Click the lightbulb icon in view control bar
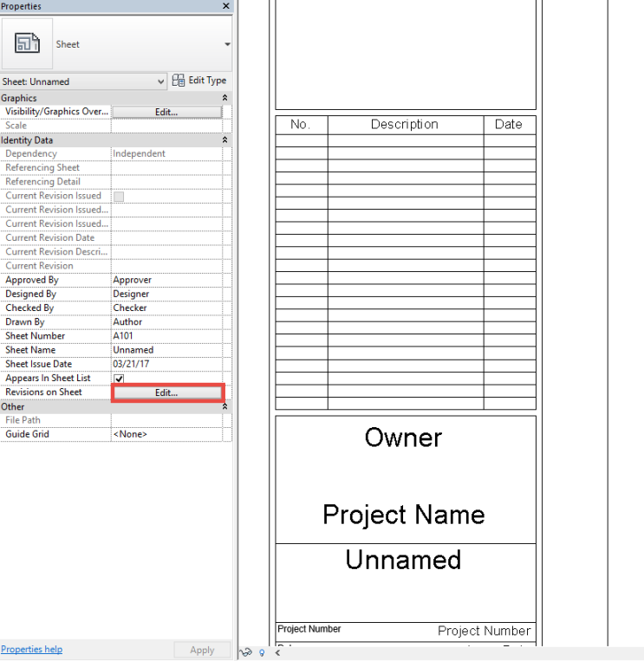 point(261,652)
